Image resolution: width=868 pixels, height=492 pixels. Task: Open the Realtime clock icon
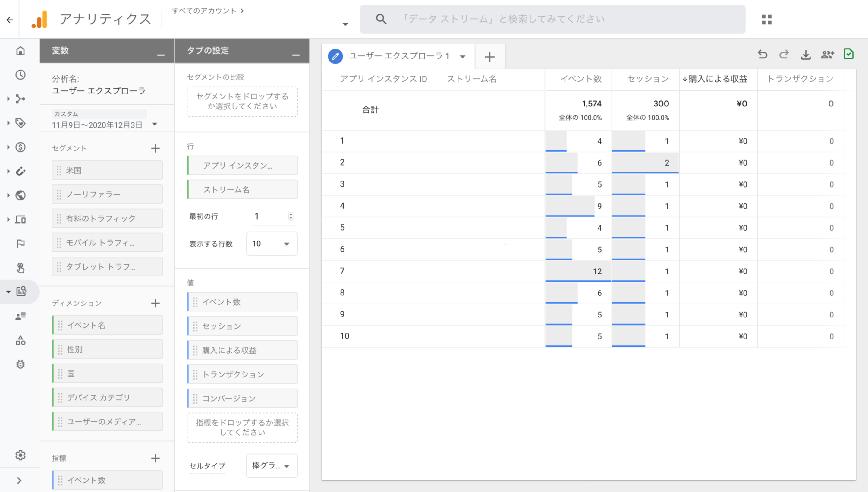tap(20, 75)
